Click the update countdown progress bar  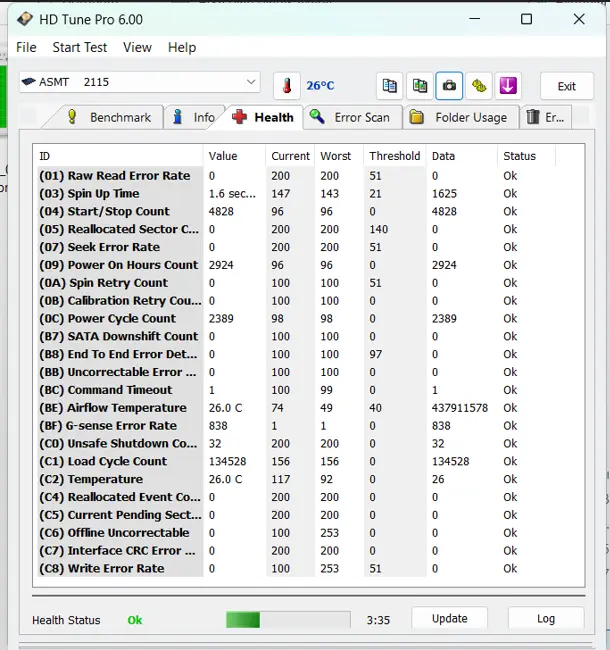pyautogui.click(x=288, y=620)
